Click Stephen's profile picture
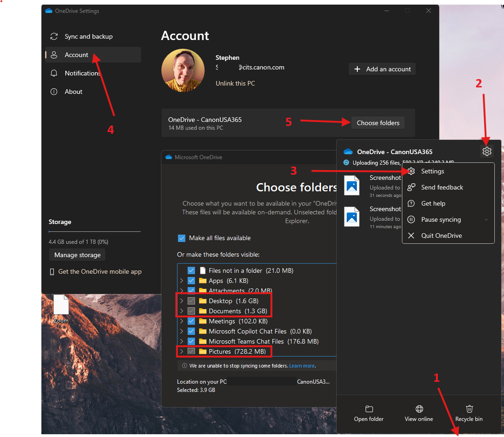The width and height of the screenshot is (504, 437). 183,70
